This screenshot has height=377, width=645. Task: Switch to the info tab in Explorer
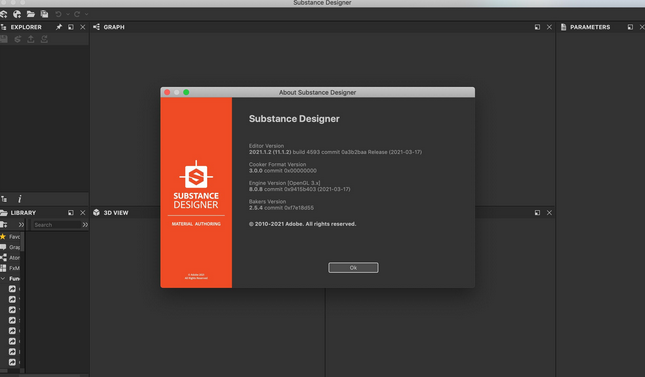(x=19, y=199)
